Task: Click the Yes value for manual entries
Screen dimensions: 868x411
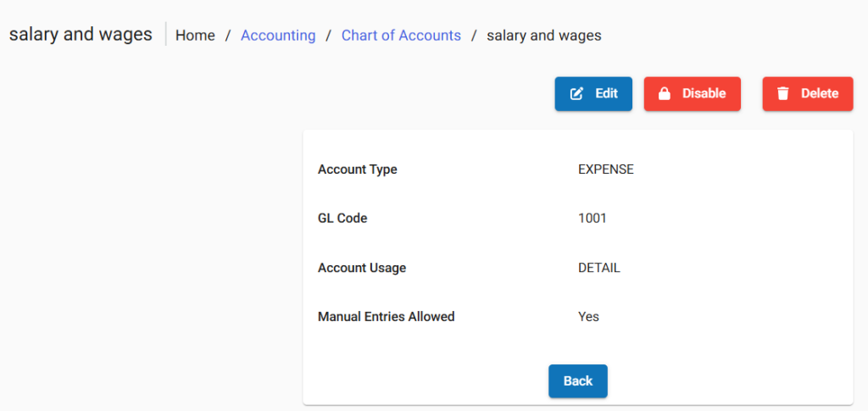Action: pyautogui.click(x=588, y=317)
